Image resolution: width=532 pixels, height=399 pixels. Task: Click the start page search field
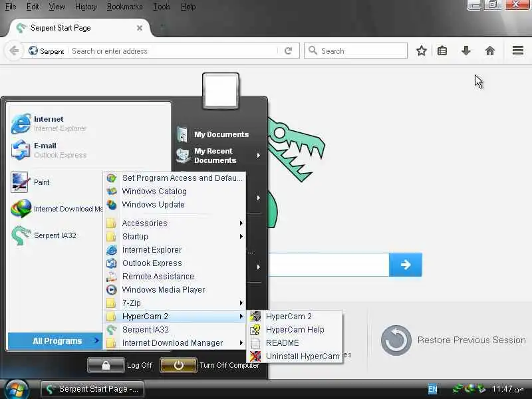point(329,265)
